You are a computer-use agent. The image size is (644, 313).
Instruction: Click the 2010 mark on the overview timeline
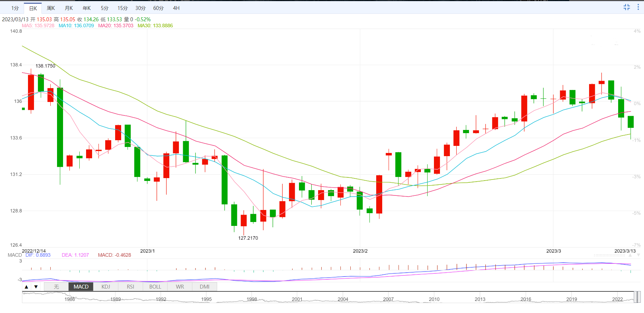point(434,299)
